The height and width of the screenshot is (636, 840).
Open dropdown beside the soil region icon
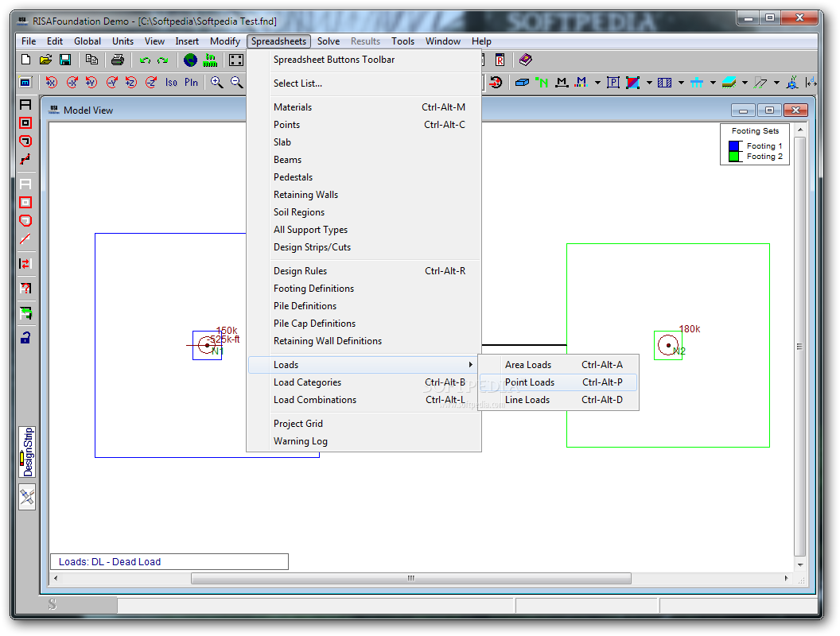[x=745, y=83]
